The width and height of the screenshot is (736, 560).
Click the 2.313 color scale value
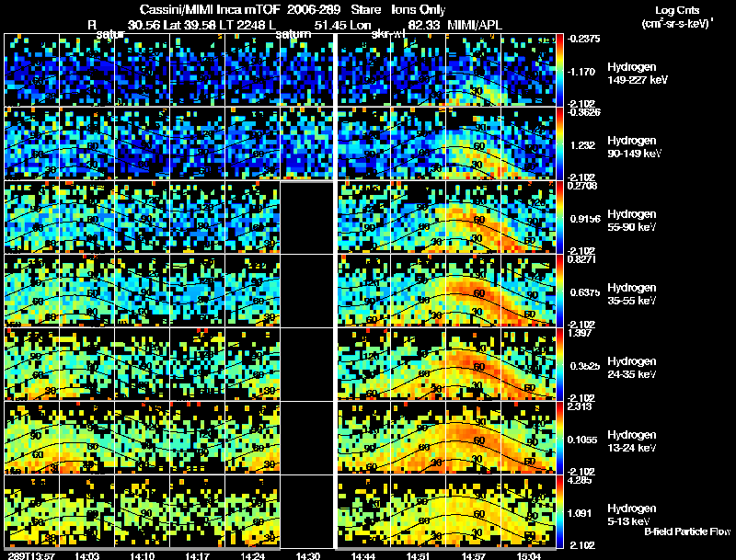click(x=580, y=406)
